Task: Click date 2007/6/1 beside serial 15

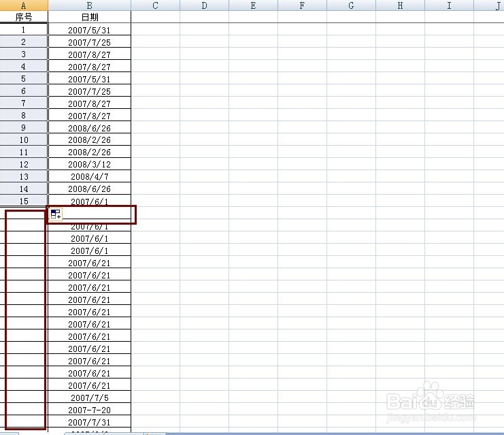Action: coord(90,200)
